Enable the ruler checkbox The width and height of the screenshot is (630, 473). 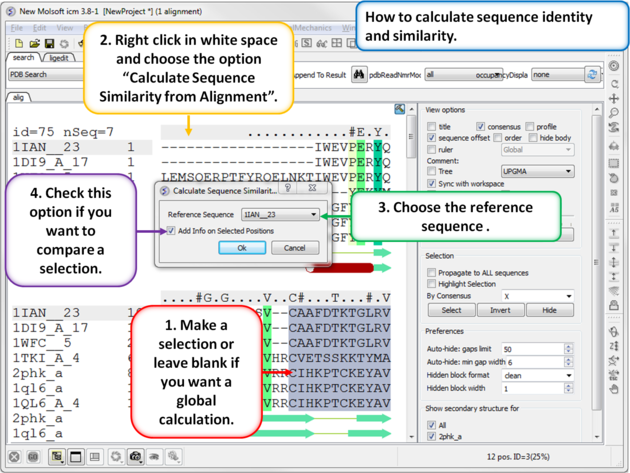(432, 149)
